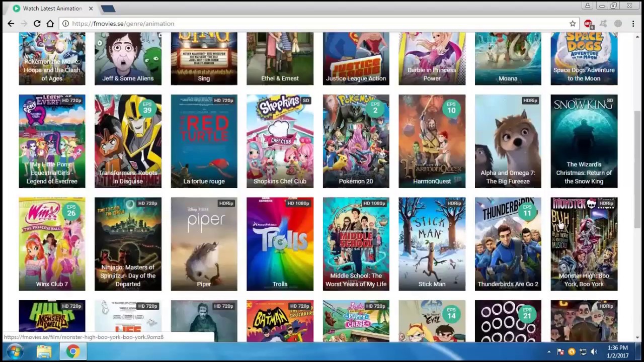644x362 pixels.
Task: Show hidden tray icons arrow
Action: point(549,352)
